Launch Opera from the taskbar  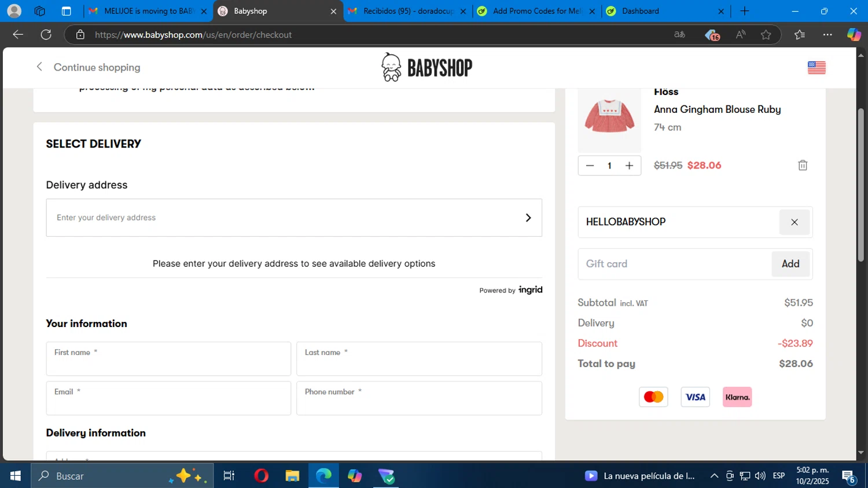pos(261,476)
